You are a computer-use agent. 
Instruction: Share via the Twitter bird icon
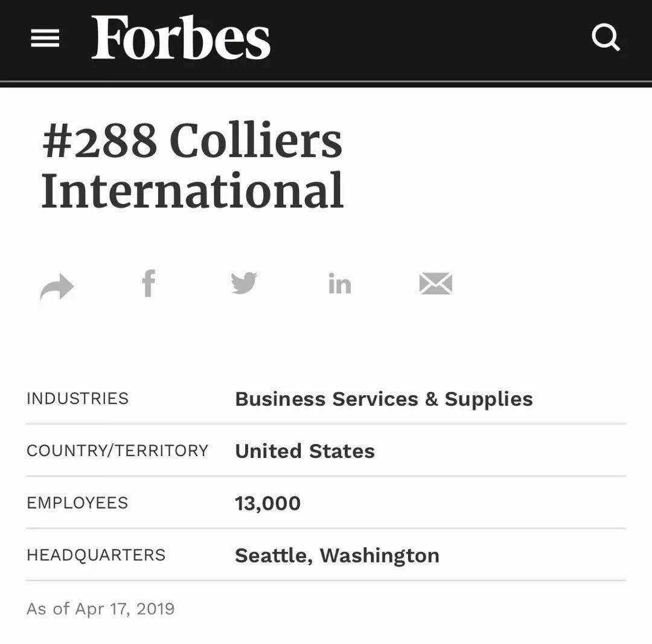244,283
